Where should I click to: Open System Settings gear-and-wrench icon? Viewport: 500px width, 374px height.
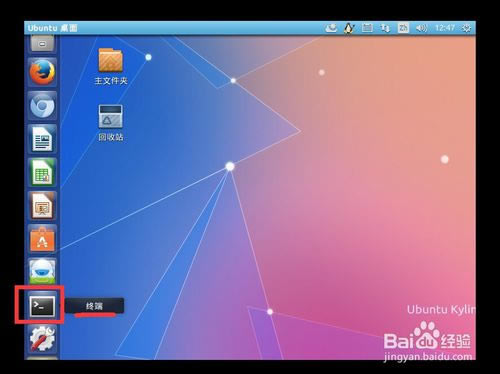click(42, 338)
